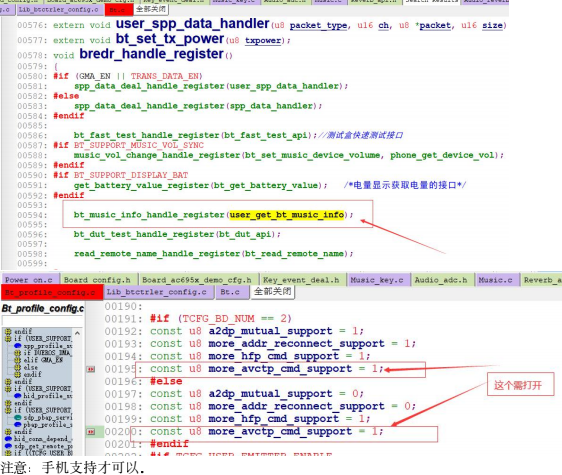
Task: Click more_avctp_cmd_support on line 00200
Action: (280, 431)
